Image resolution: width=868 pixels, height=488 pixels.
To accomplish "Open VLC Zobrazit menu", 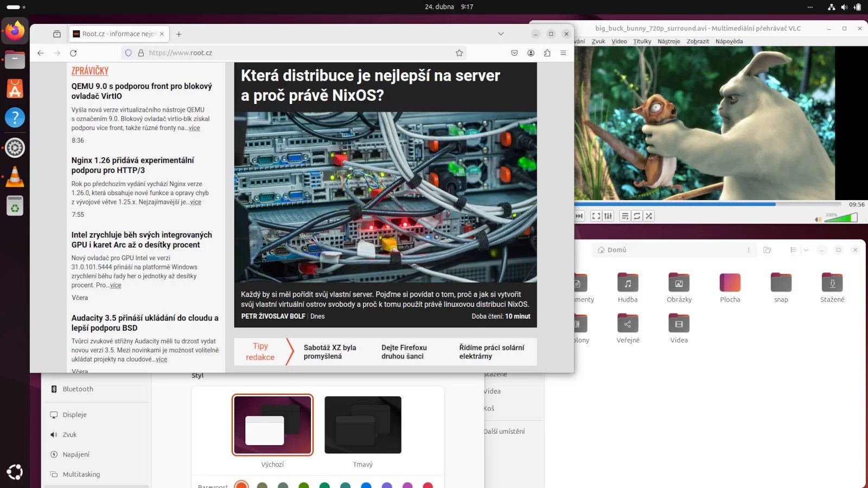I will [698, 41].
